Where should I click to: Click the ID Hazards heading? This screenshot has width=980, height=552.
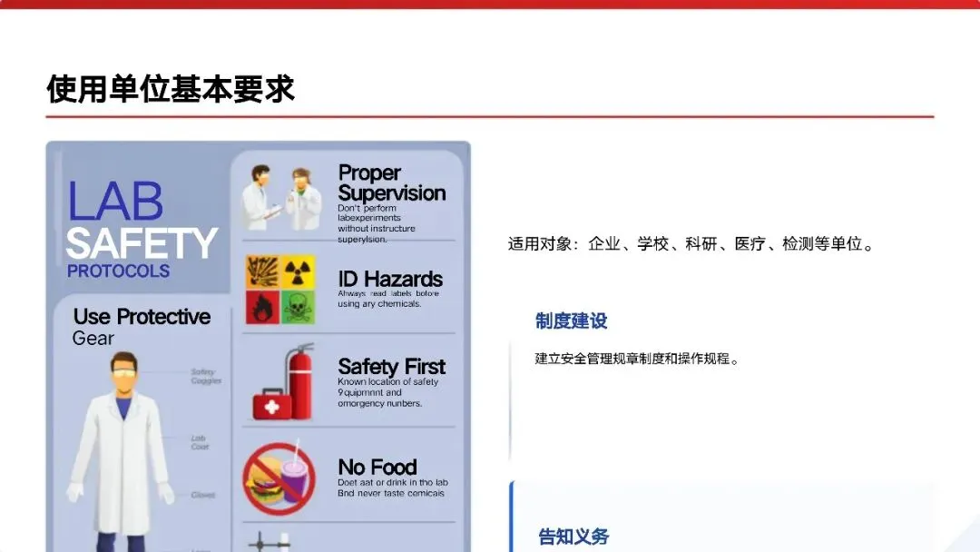click(x=390, y=279)
